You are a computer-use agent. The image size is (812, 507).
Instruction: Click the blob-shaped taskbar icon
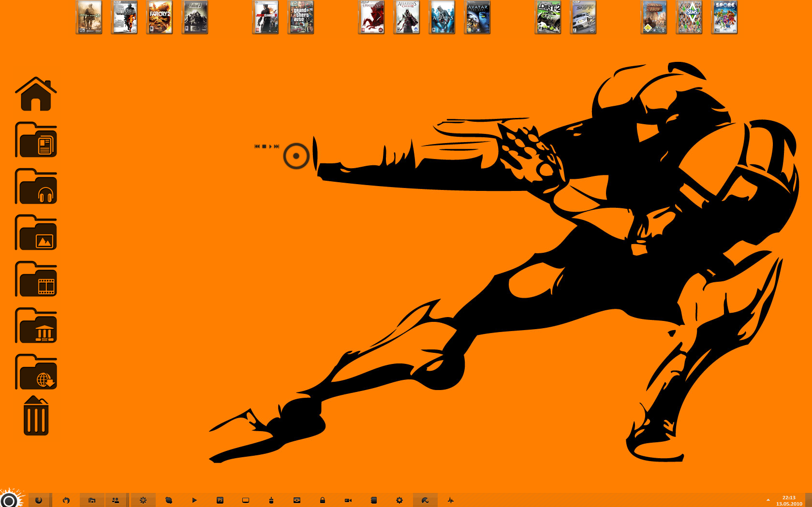coord(169,500)
